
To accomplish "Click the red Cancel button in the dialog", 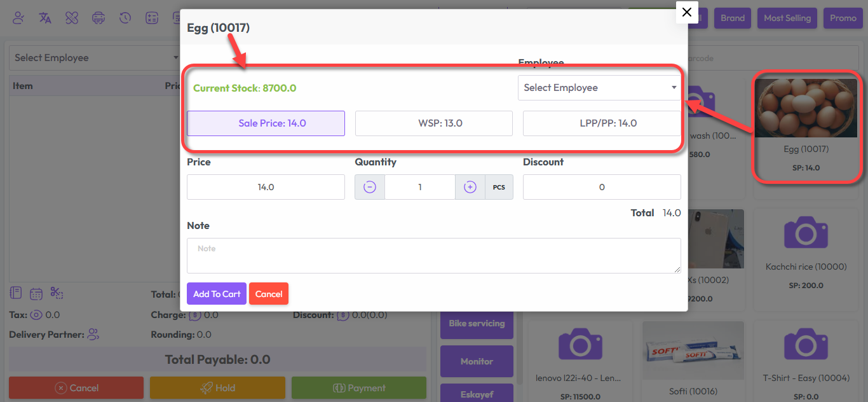I will click(x=269, y=294).
